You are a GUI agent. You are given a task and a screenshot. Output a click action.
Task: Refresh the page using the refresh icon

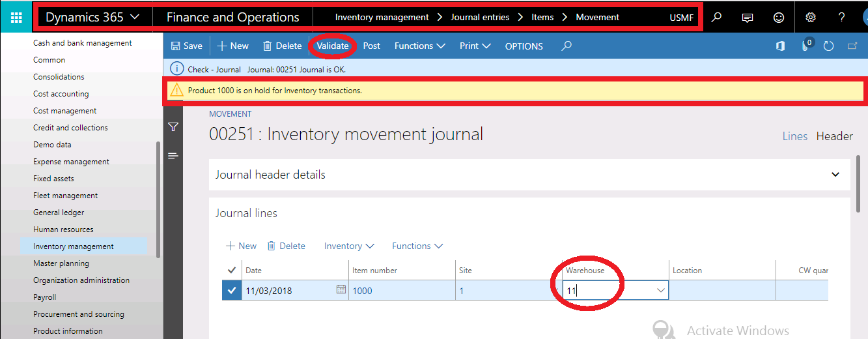coord(828,46)
